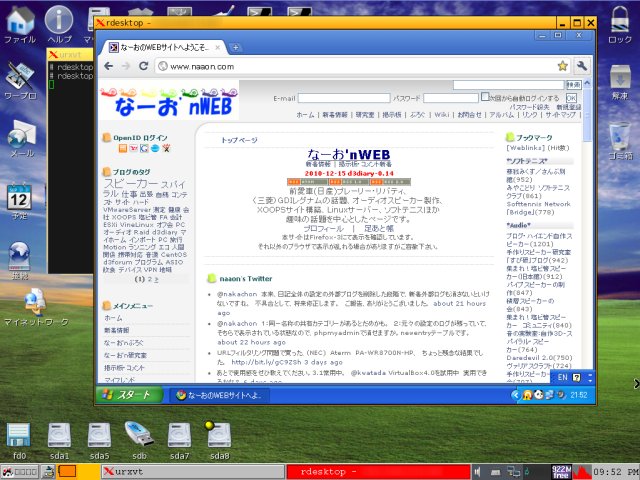Click the Chrome reload page button
Viewport: 640px width, 480px height.
pyautogui.click(x=144, y=66)
